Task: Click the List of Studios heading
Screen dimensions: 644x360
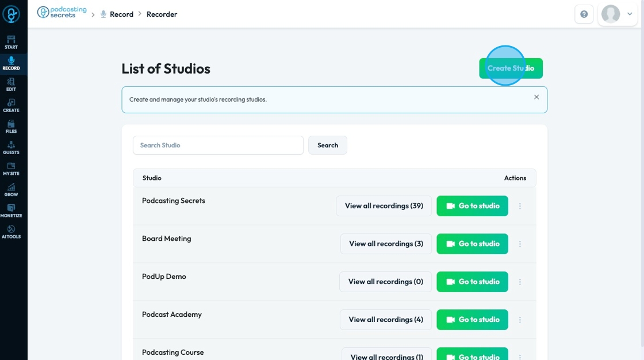Action: click(x=166, y=68)
